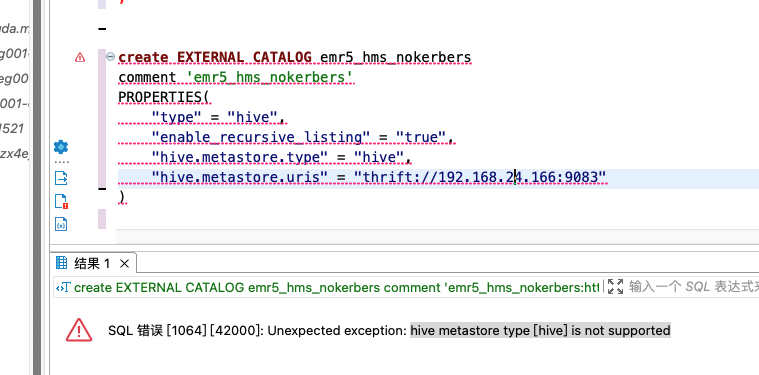759x375 pixels.
Task: Select the 结果 1 results tab
Action: 92,263
